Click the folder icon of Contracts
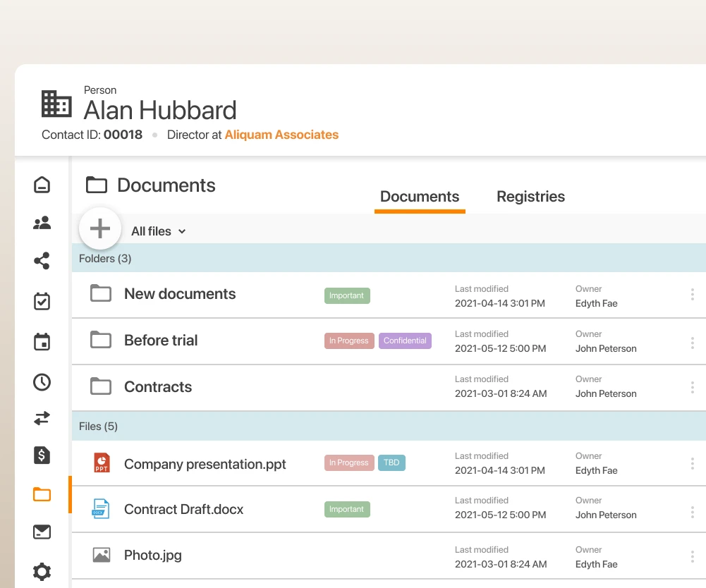Viewport: 706px width, 588px height. 101,386
